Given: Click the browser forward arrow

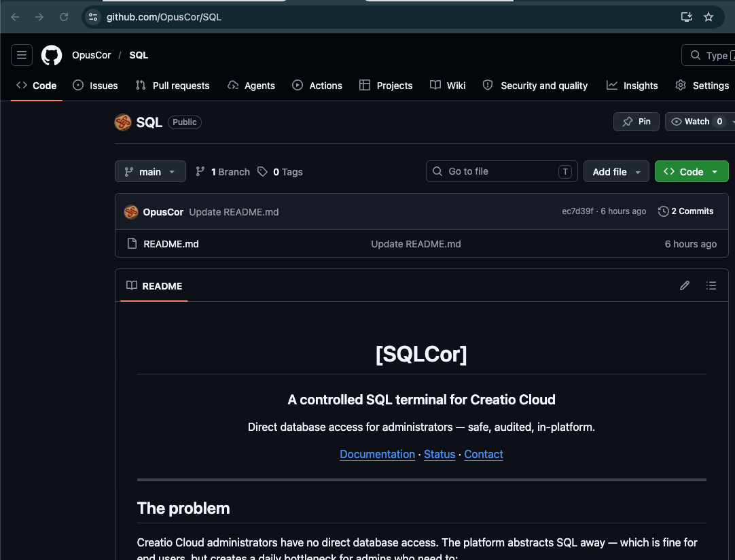Looking at the screenshot, I should 39,17.
